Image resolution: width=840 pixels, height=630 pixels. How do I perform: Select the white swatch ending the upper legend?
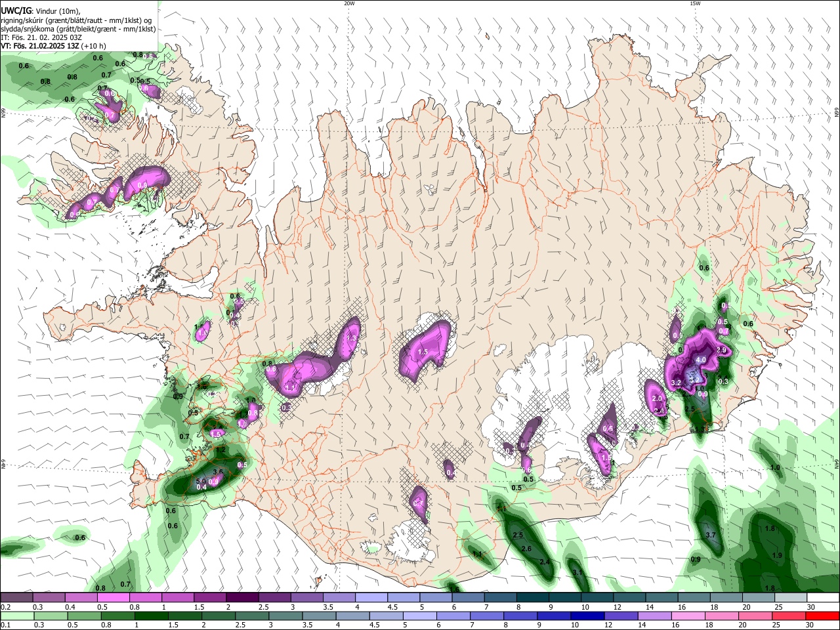pyautogui.click(x=822, y=598)
